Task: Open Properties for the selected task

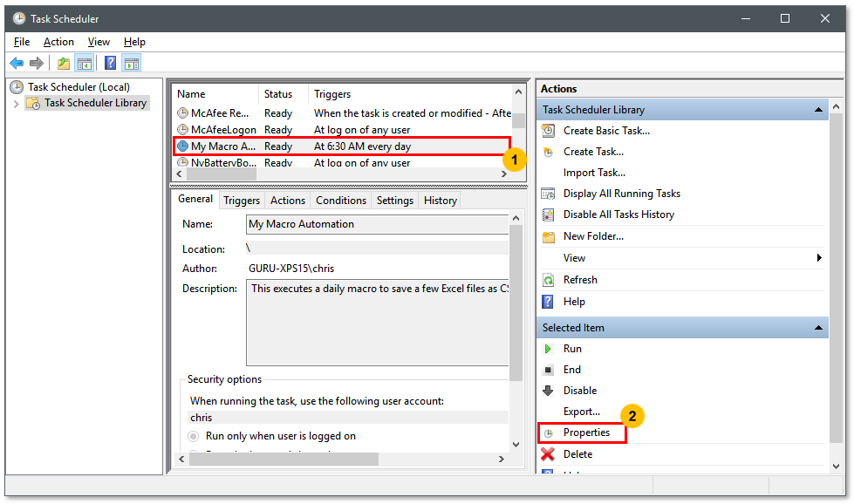Action: pyautogui.click(x=587, y=432)
